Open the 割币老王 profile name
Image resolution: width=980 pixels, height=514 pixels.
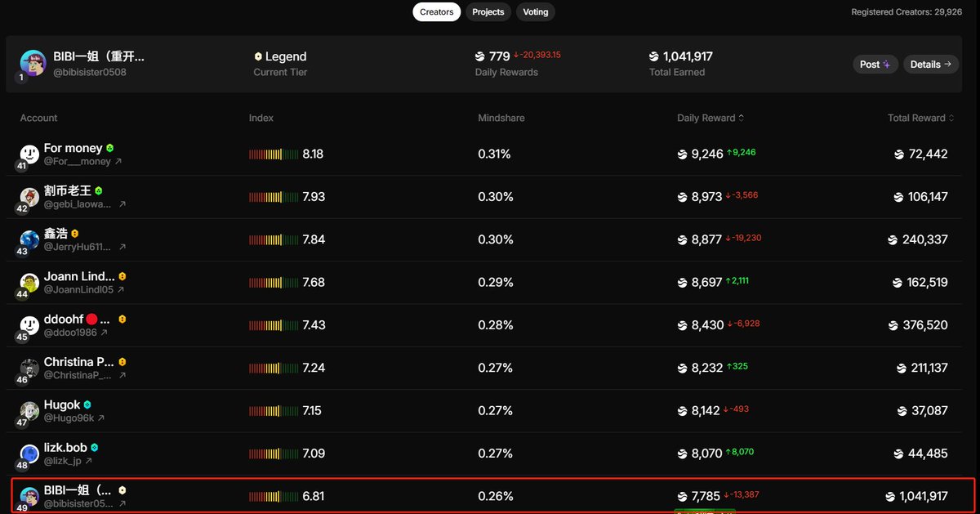[68, 190]
